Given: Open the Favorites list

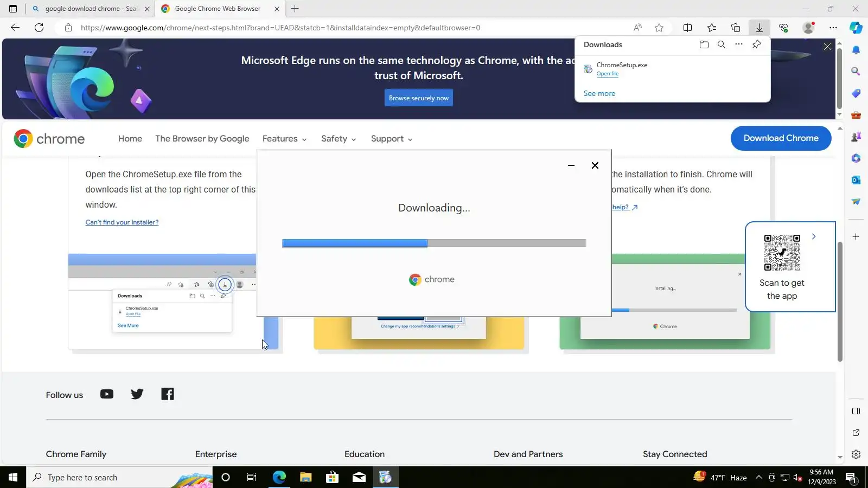Looking at the screenshot, I should [712, 28].
